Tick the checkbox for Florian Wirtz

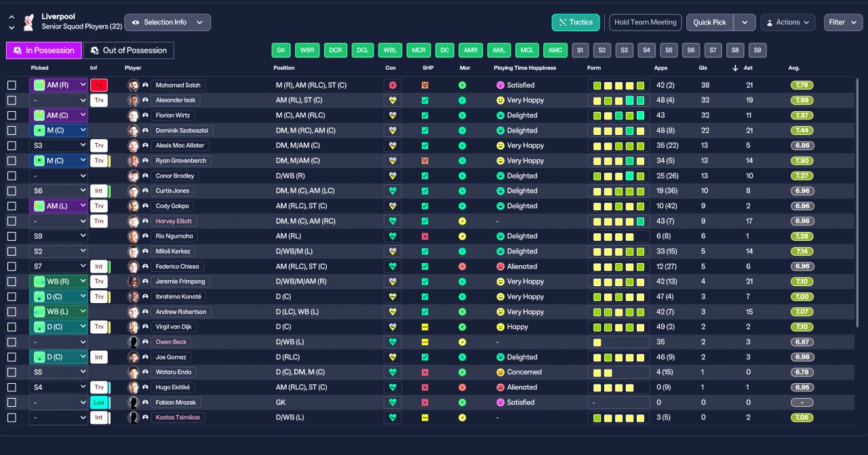pyautogui.click(x=12, y=115)
